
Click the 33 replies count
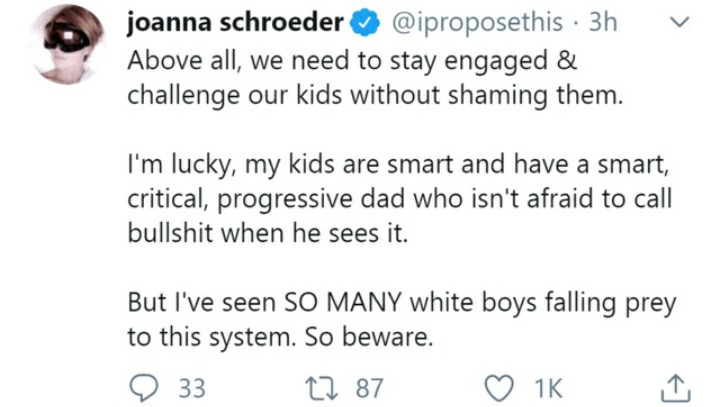pyautogui.click(x=192, y=389)
